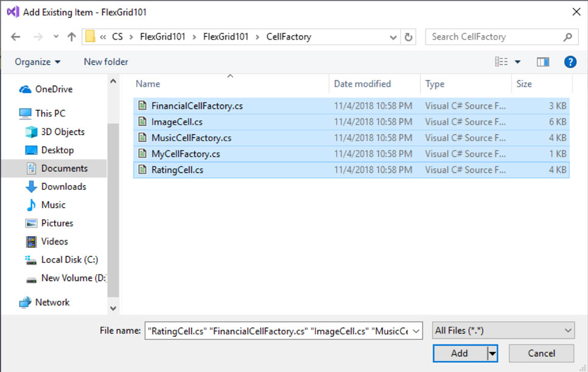Image resolution: width=588 pixels, height=372 pixels.
Task: Sort files by Date modified column
Action: [x=362, y=84]
